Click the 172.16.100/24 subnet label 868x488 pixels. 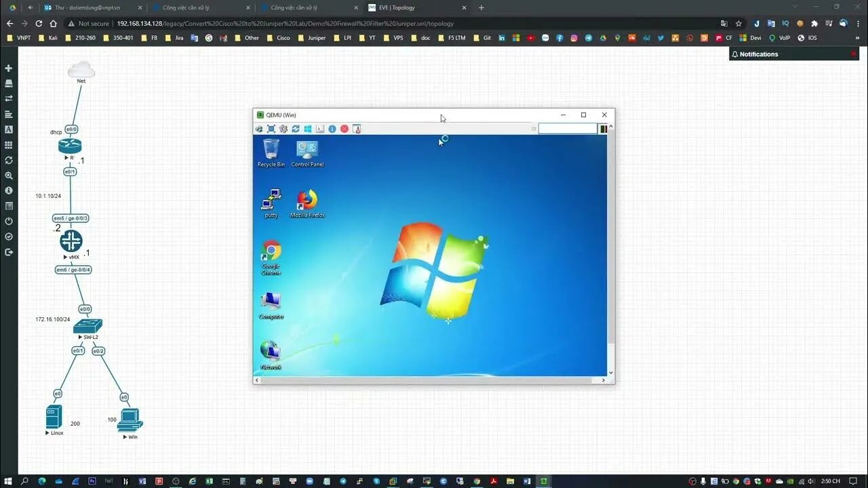click(x=53, y=319)
